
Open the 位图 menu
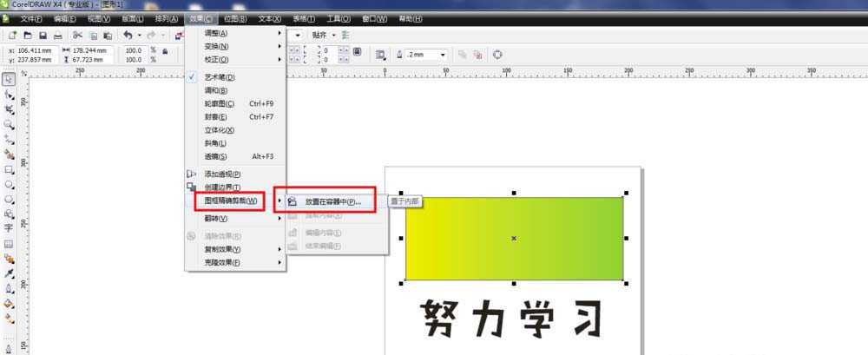point(235,18)
